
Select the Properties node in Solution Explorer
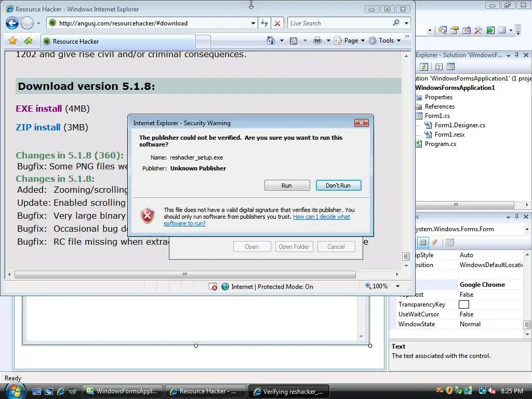(438, 97)
